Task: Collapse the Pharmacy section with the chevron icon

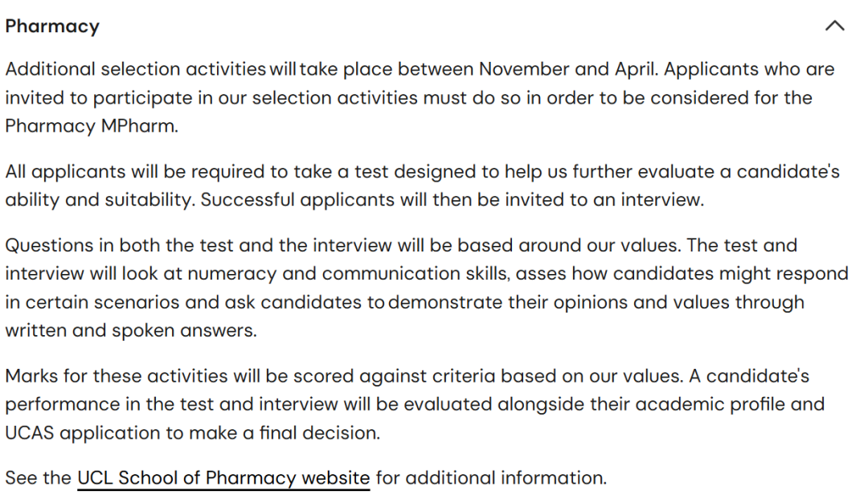Action: [834, 26]
